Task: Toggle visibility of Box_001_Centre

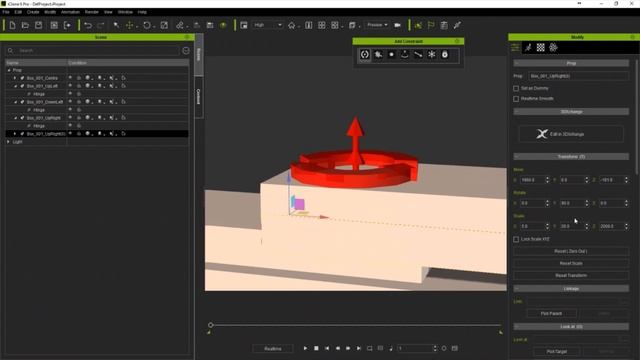Action: click(70, 78)
